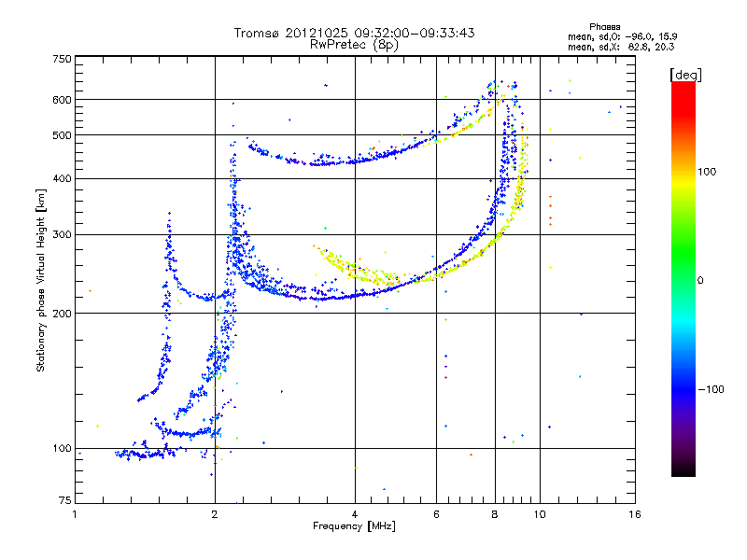Click the x-axis '1' tick label
The height and width of the screenshot is (560, 747).
click(75, 514)
